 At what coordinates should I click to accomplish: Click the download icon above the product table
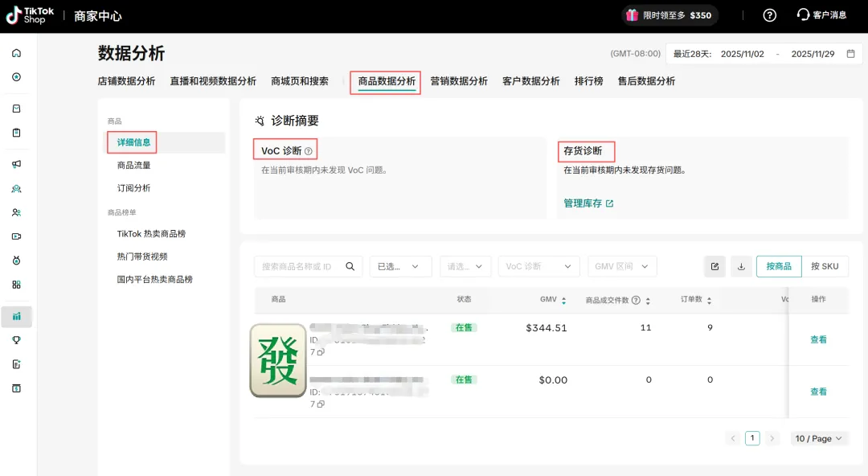click(x=741, y=266)
